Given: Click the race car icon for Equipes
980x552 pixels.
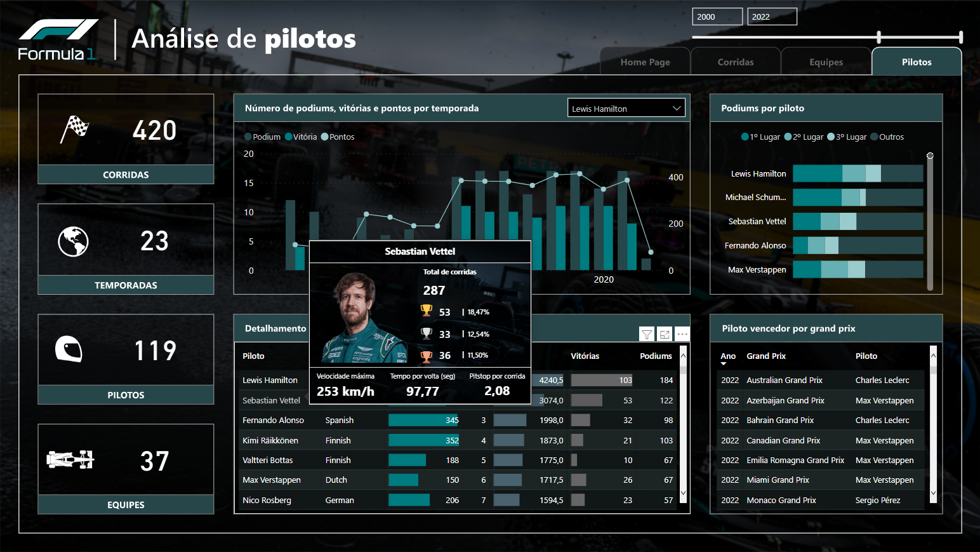Looking at the screenshot, I should coord(70,459).
